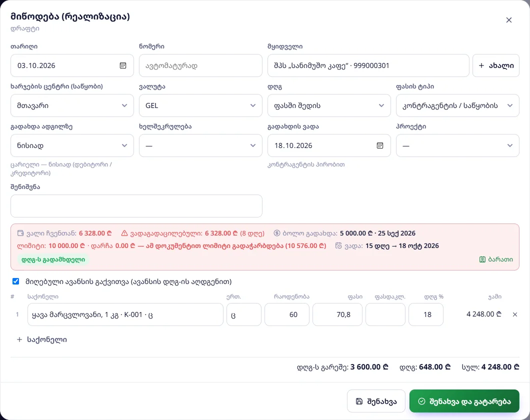Open the პროექტი dropdown
530x420 pixels.
[457, 145]
